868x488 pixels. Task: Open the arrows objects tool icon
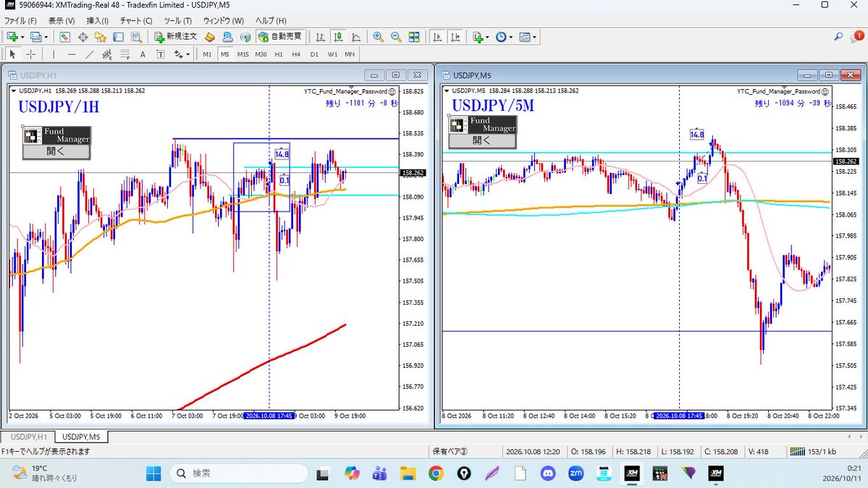click(178, 54)
